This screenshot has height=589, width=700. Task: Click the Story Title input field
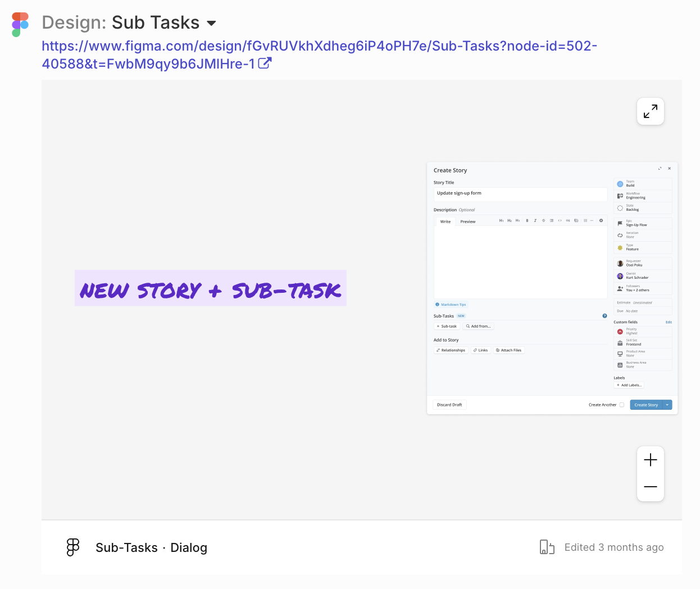[520, 194]
